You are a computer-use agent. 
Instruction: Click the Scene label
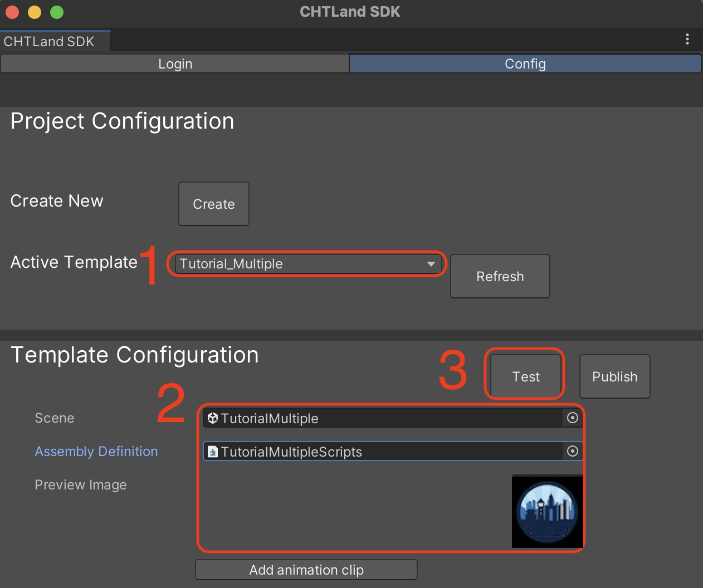[x=55, y=418]
